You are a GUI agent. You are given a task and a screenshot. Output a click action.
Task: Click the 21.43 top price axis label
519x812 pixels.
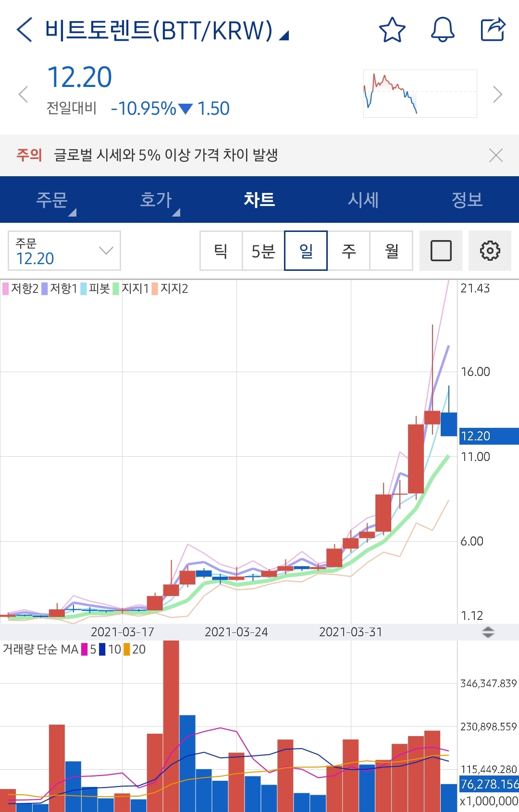[x=475, y=289]
